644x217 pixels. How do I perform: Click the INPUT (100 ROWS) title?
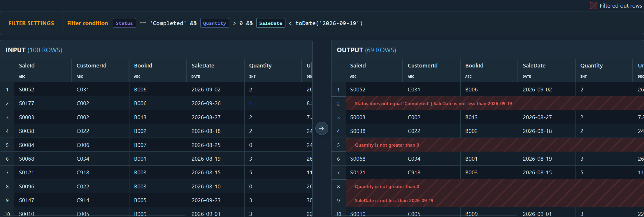(x=34, y=50)
